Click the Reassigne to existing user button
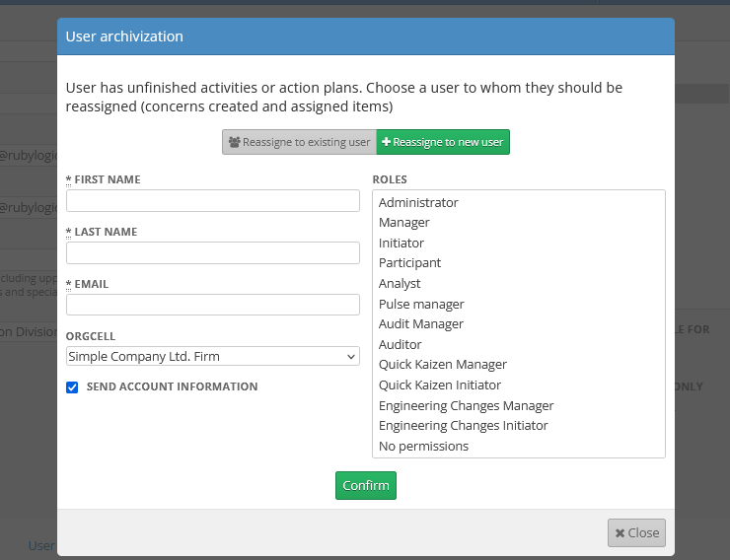The width and height of the screenshot is (730, 560). click(x=299, y=142)
